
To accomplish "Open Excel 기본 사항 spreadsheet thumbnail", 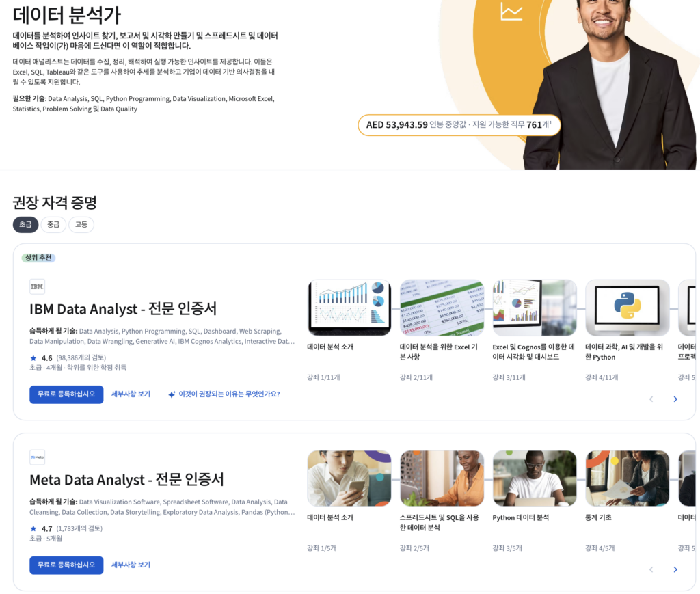I will click(x=442, y=308).
